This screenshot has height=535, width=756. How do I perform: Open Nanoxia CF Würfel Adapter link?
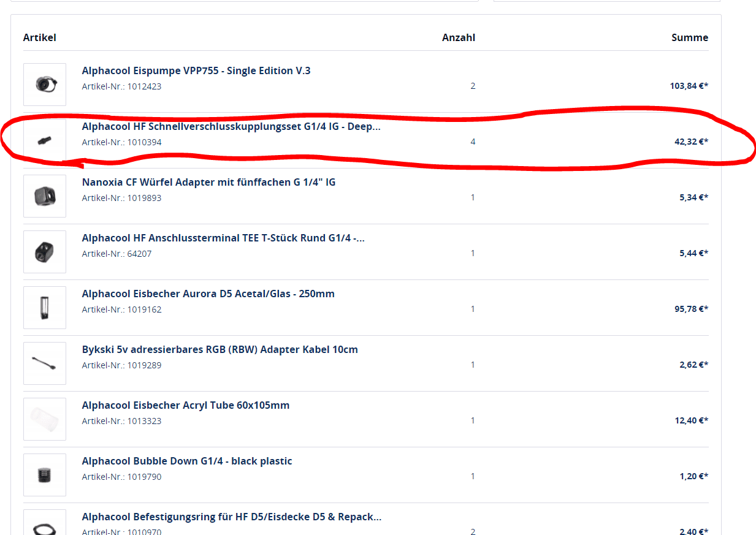[208, 182]
